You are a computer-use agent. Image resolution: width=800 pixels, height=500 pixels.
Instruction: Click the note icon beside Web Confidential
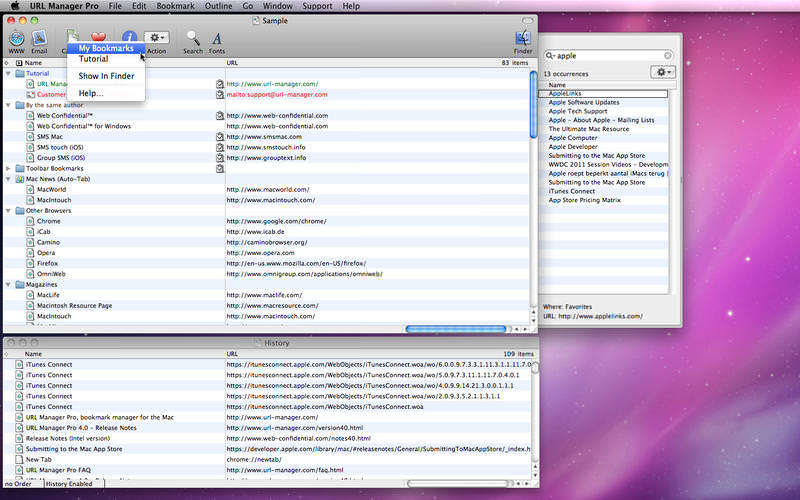[220, 116]
